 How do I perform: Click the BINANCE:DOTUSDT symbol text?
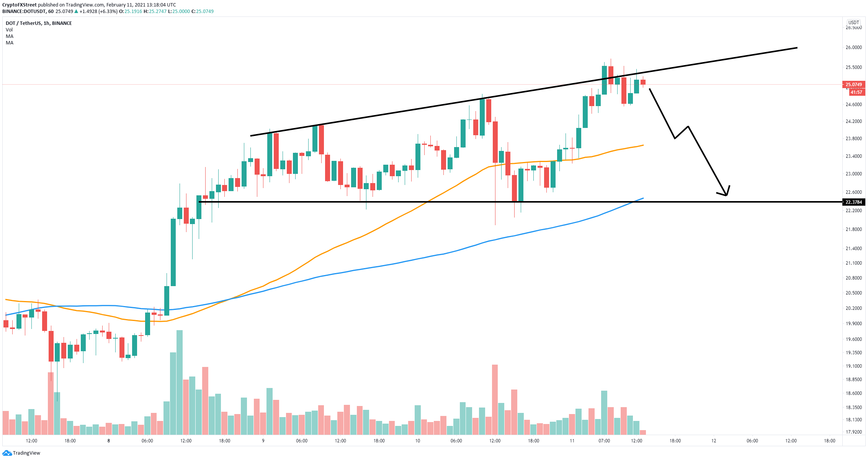click(x=24, y=11)
